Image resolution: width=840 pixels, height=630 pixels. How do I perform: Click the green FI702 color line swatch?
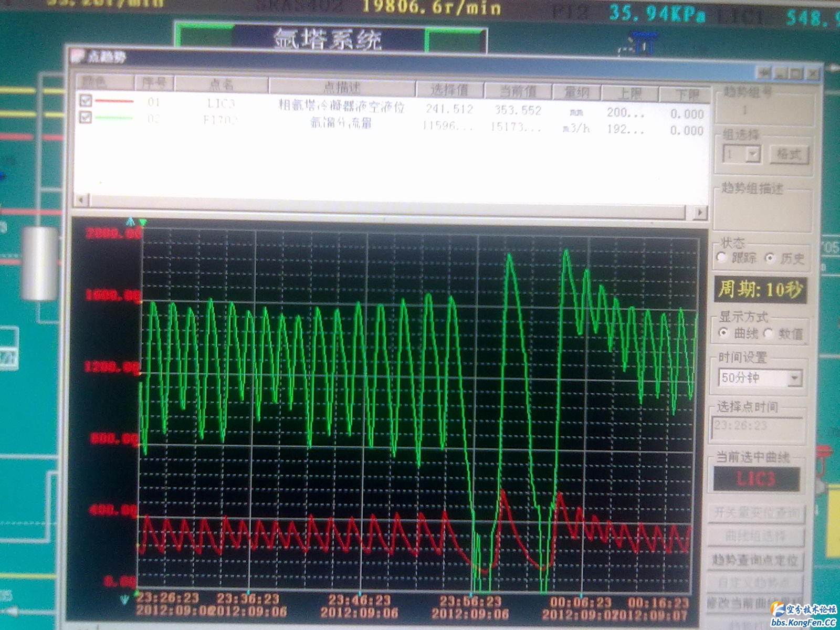click(114, 118)
